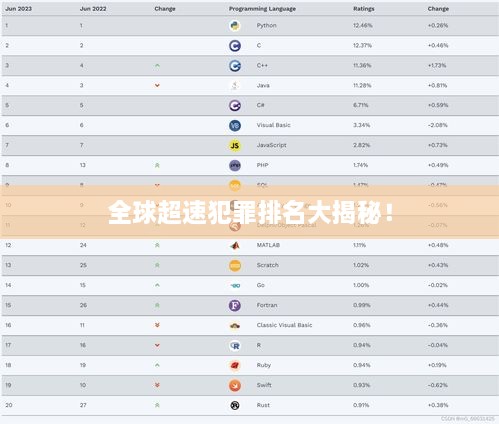Click the purple Fortran F icon
This screenshot has height=424, width=499.
[x=235, y=305]
